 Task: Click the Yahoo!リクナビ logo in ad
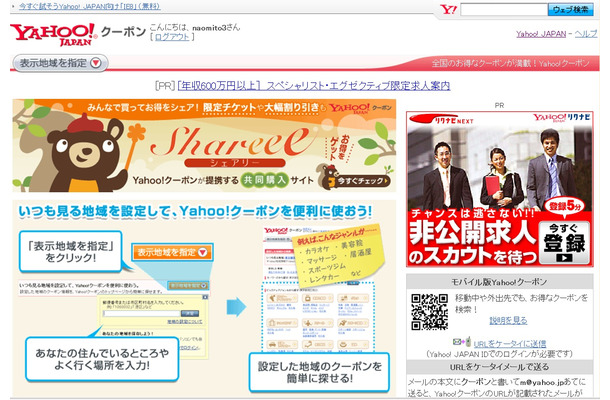tap(561, 117)
